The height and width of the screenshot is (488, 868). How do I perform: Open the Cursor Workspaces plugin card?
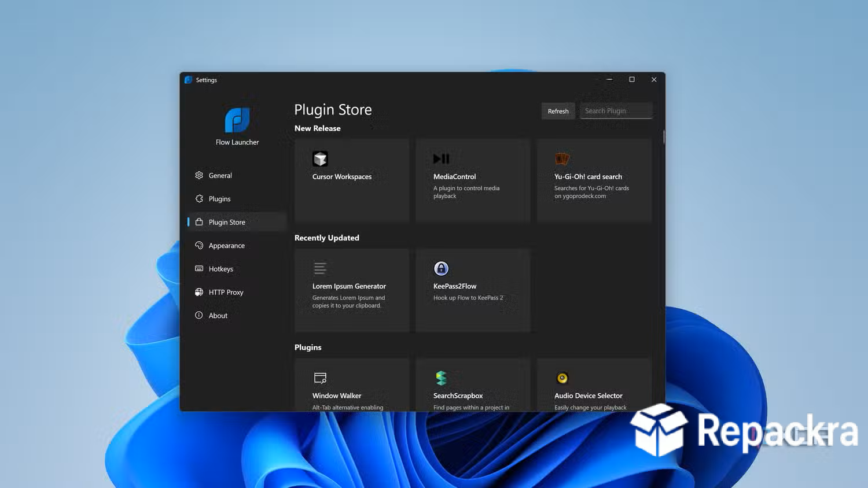352,180
